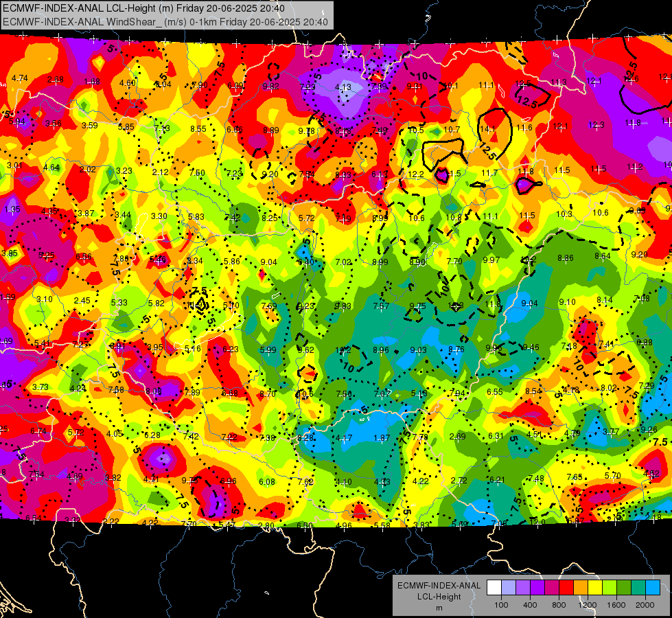
Task: Click the map value 2.12
Action: 161,172
